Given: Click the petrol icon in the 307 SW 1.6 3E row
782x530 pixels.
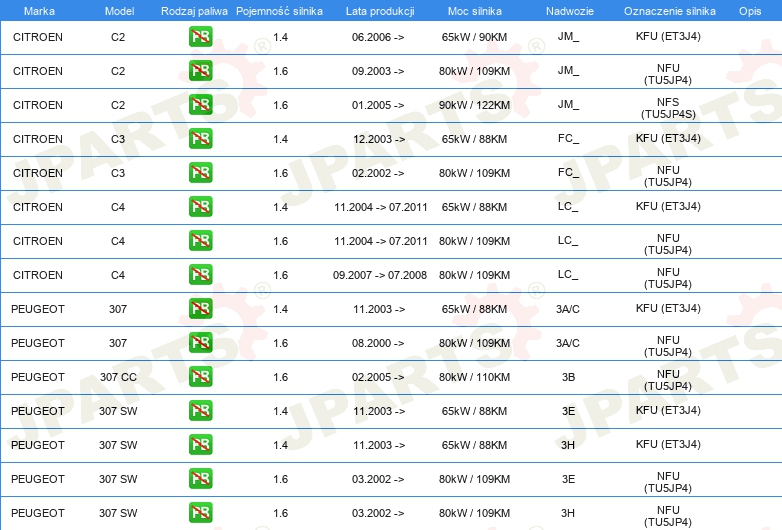Looking at the screenshot, I should (200, 479).
